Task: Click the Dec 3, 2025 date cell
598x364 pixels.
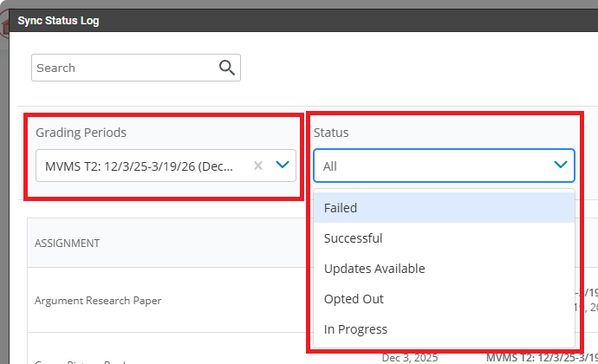Action: 410,357
